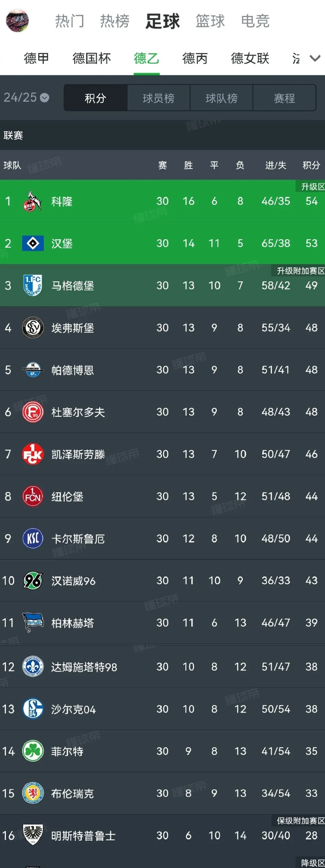
Task: Open the 德国杯 league tab
Action: [92, 59]
